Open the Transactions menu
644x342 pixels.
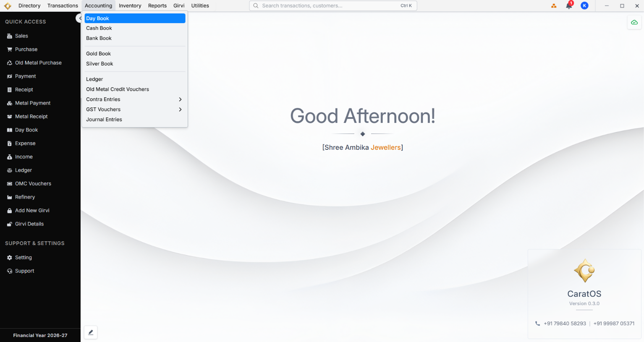tap(63, 6)
